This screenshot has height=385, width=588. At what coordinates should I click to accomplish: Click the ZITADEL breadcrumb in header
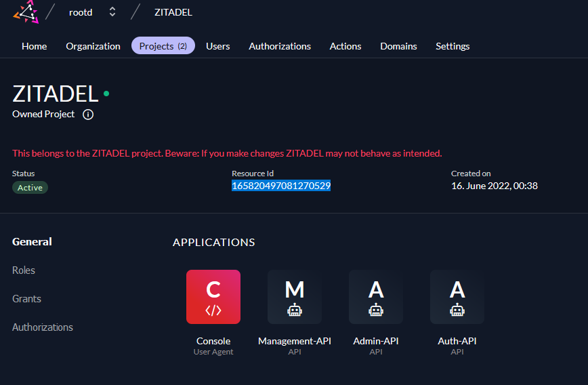click(x=173, y=12)
